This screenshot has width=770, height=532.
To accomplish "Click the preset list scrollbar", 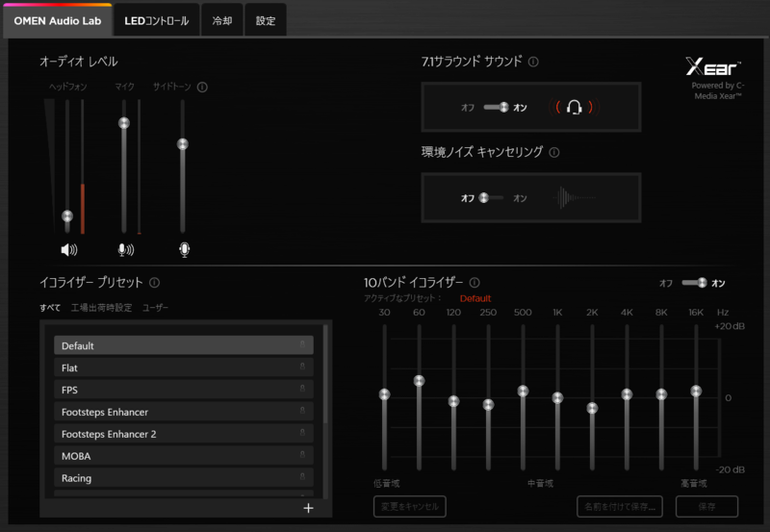I will point(325,374).
